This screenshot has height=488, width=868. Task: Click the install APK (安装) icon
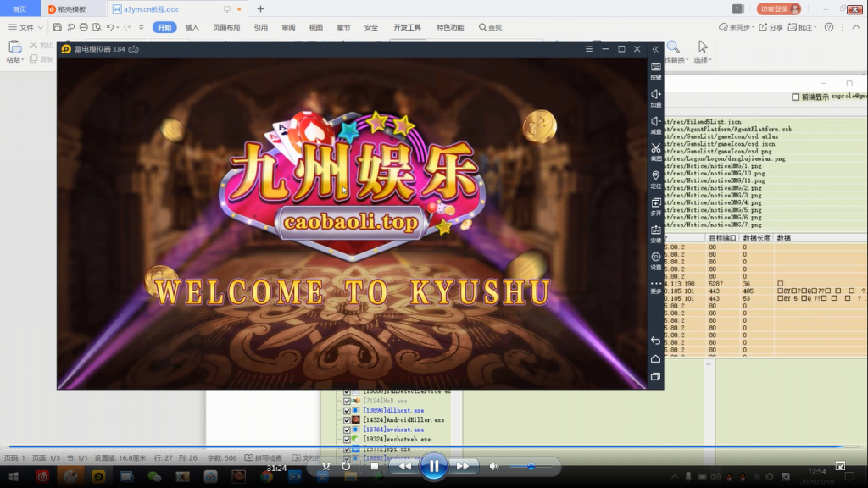click(x=656, y=229)
